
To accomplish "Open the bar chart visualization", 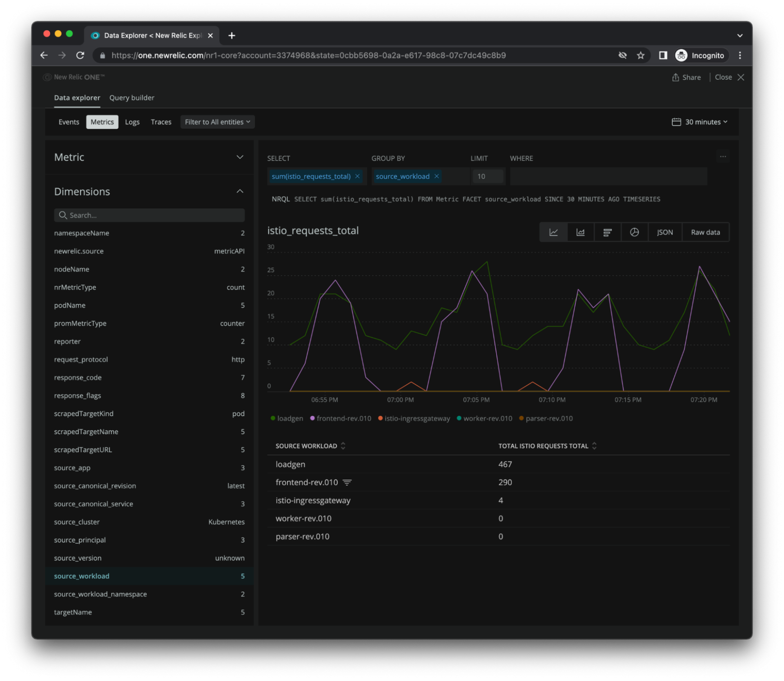I will click(607, 232).
